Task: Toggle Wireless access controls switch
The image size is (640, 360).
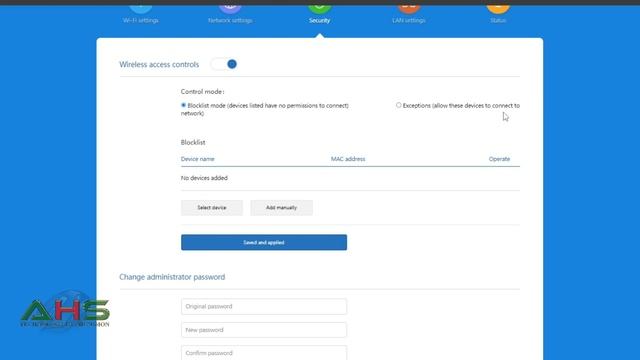Action: pyautogui.click(x=224, y=64)
